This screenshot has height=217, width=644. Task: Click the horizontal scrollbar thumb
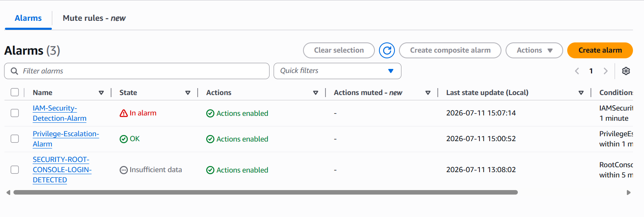tap(265, 192)
